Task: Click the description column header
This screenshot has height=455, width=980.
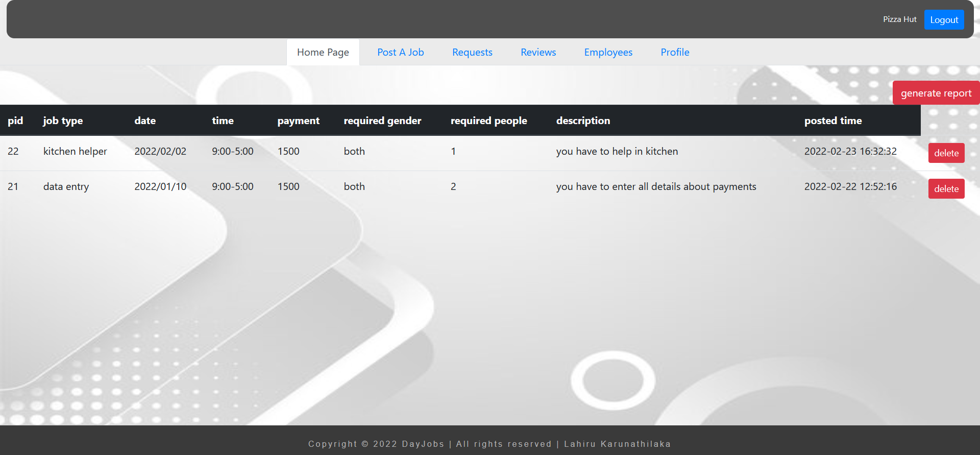Action: [583, 121]
